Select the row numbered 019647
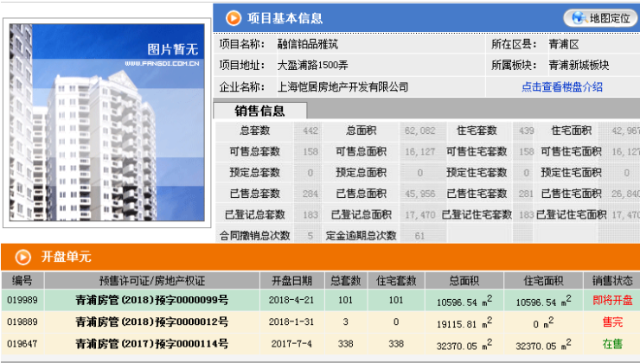The width and height of the screenshot is (640, 363). click(320, 344)
